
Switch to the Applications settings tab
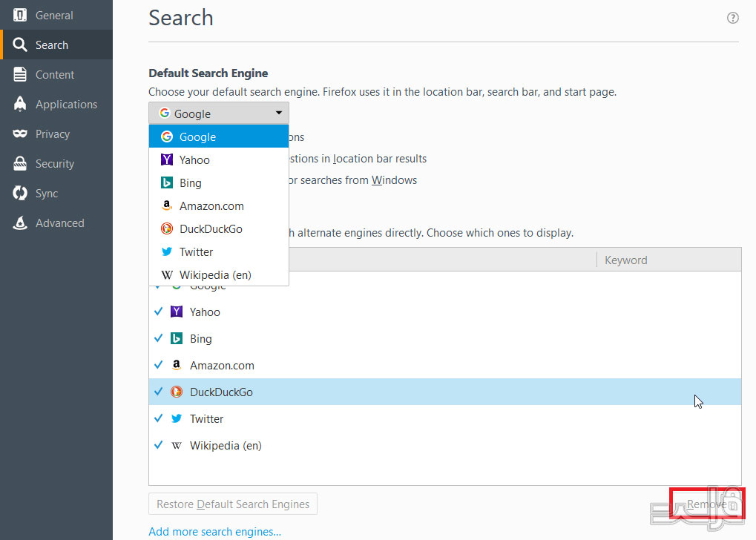tap(56, 104)
